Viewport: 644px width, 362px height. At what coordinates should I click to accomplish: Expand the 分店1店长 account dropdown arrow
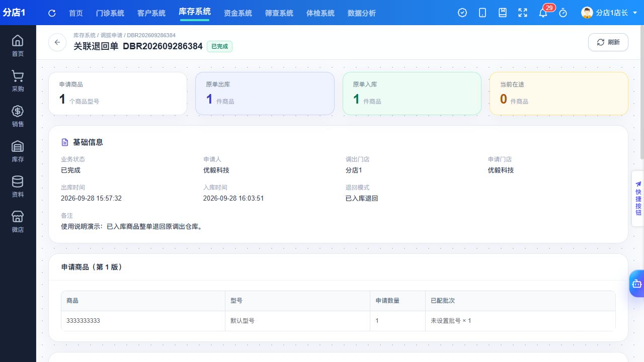(635, 13)
